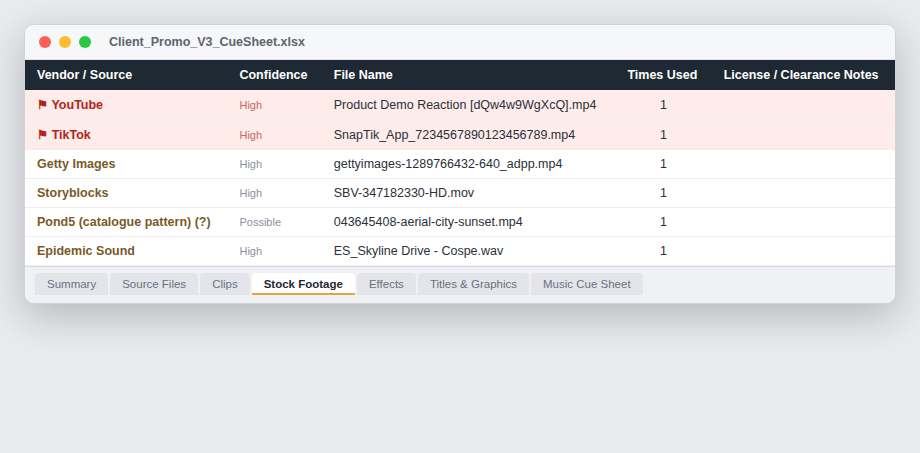Close the window with the red button

45,42
